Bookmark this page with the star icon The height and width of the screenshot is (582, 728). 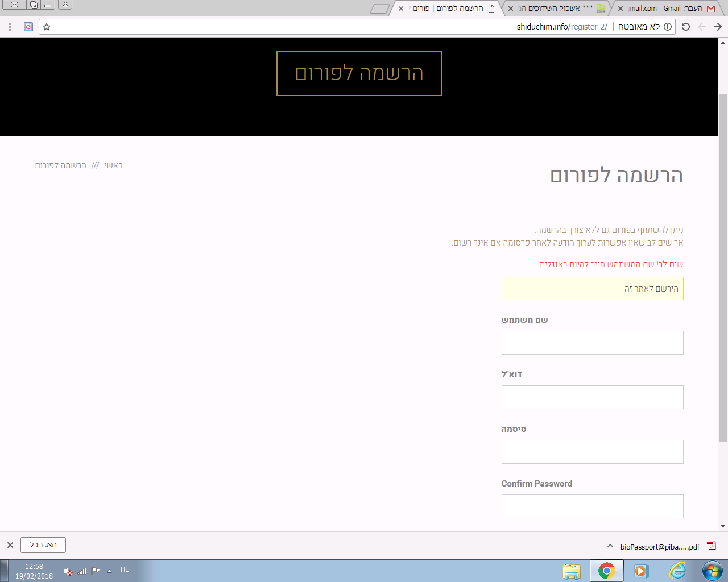click(x=47, y=27)
